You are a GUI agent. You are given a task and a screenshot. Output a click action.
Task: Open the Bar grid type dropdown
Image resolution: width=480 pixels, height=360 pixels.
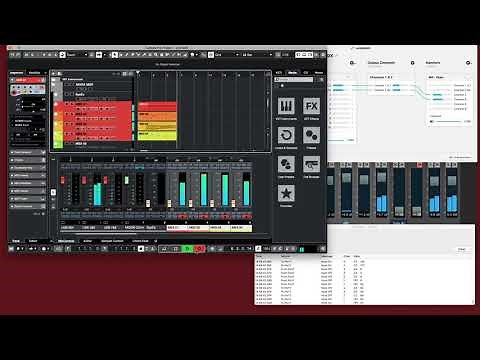258,54
